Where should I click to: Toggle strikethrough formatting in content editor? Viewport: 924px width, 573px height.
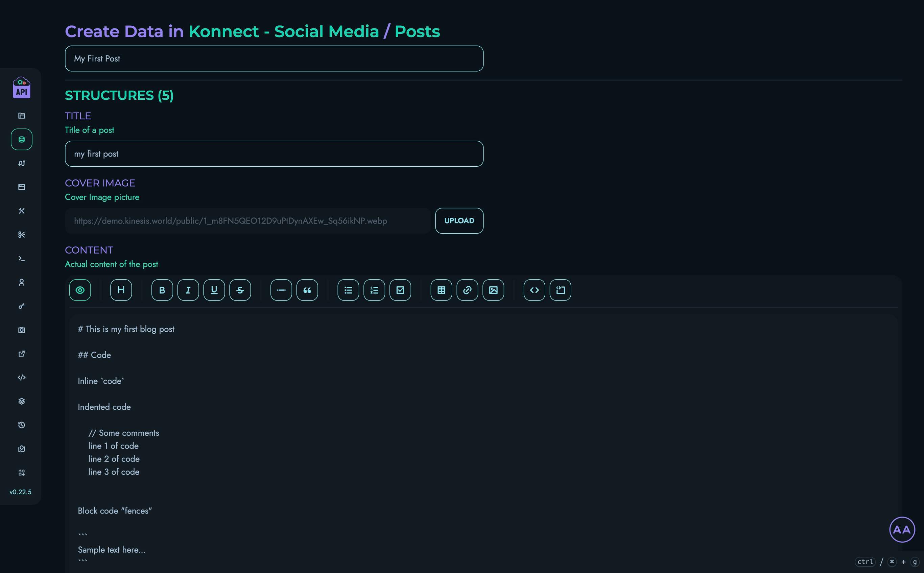click(x=240, y=290)
